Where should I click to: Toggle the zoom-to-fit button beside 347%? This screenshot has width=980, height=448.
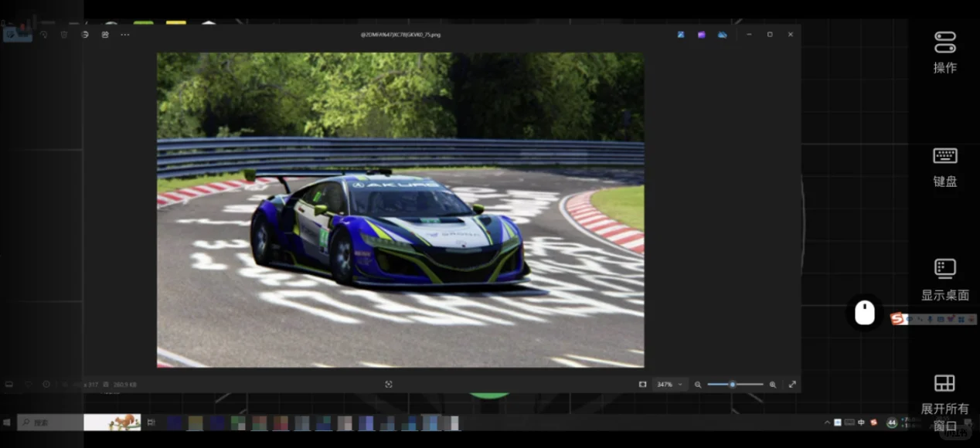click(x=642, y=384)
